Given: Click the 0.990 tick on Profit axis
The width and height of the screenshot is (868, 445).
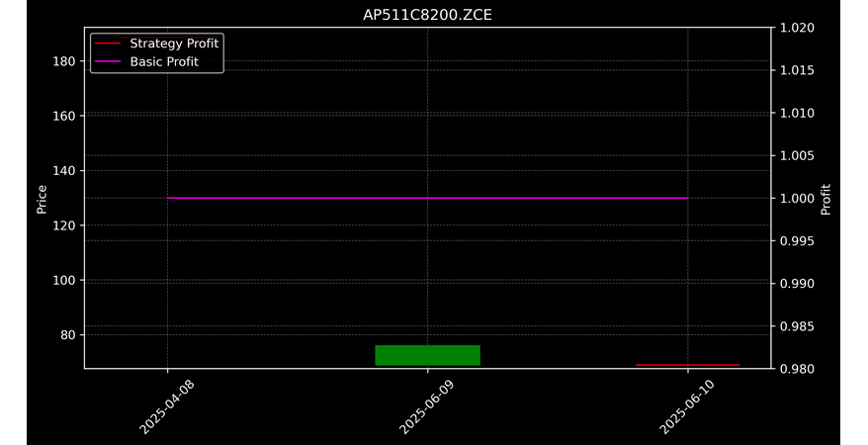Looking at the screenshot, I should pos(797,284).
